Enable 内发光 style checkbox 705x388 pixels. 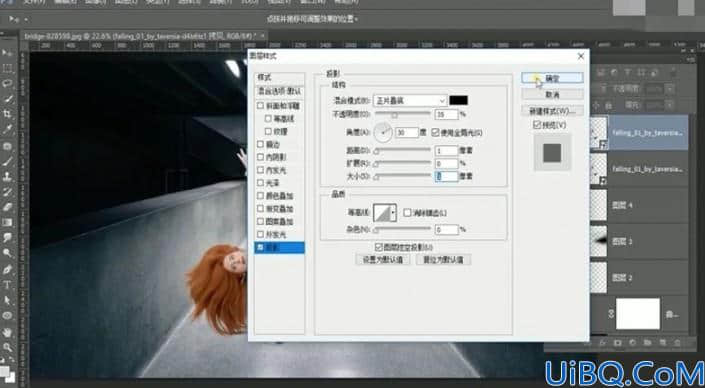click(x=260, y=170)
